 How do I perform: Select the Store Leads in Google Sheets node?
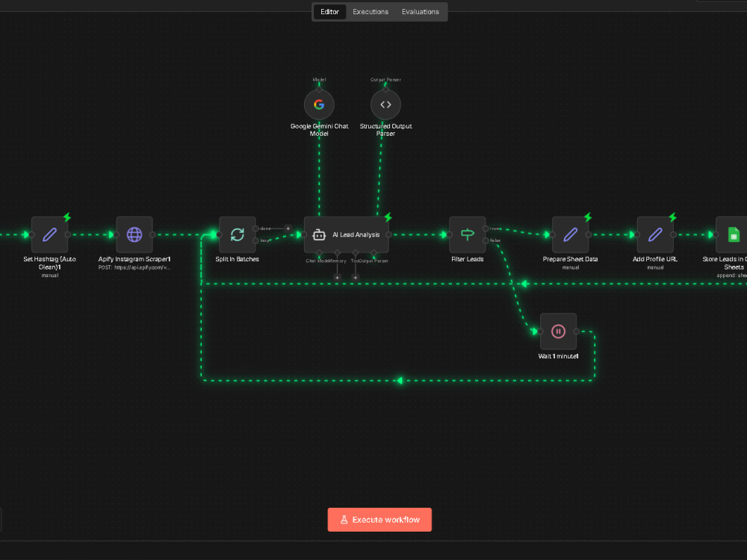click(x=732, y=234)
